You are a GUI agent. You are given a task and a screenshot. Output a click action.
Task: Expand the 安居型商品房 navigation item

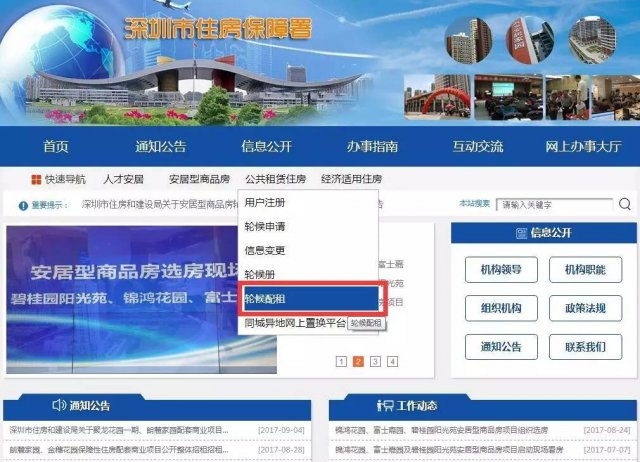(x=199, y=179)
